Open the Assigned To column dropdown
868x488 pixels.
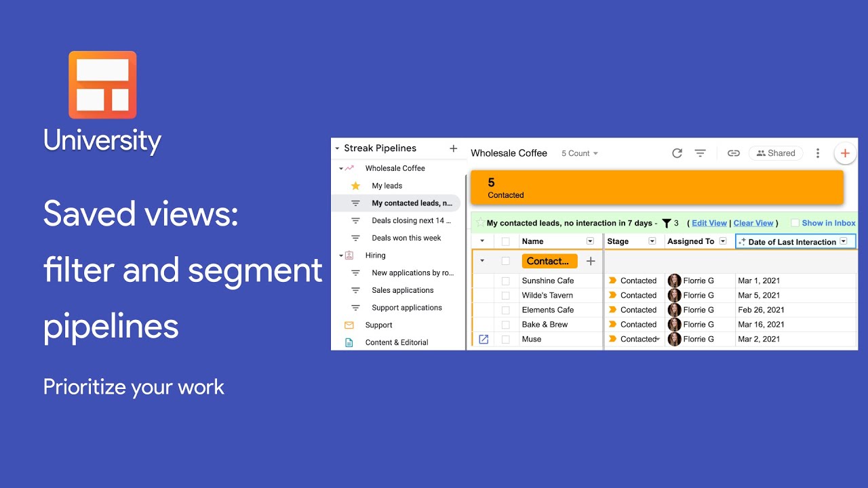click(x=723, y=241)
